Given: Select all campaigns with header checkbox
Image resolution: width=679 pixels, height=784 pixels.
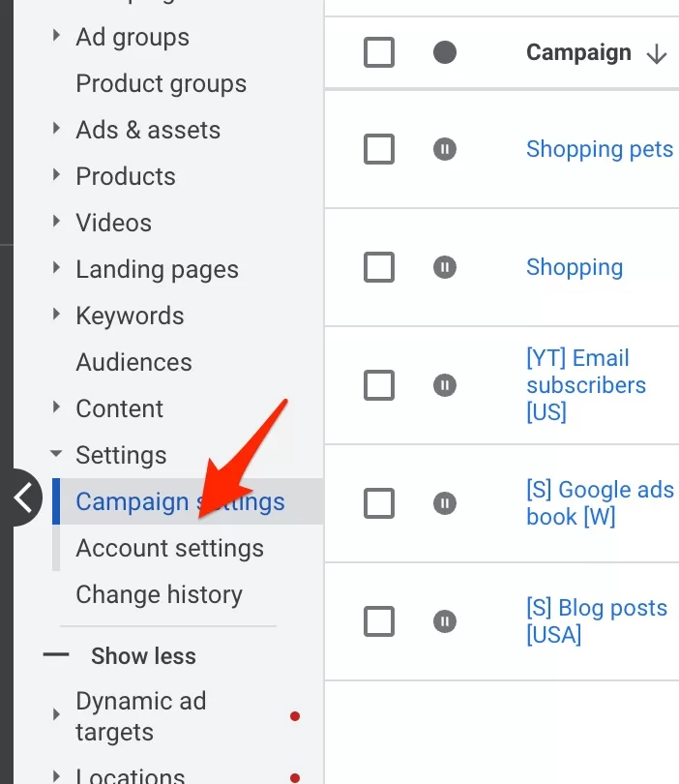Looking at the screenshot, I should pos(379,52).
